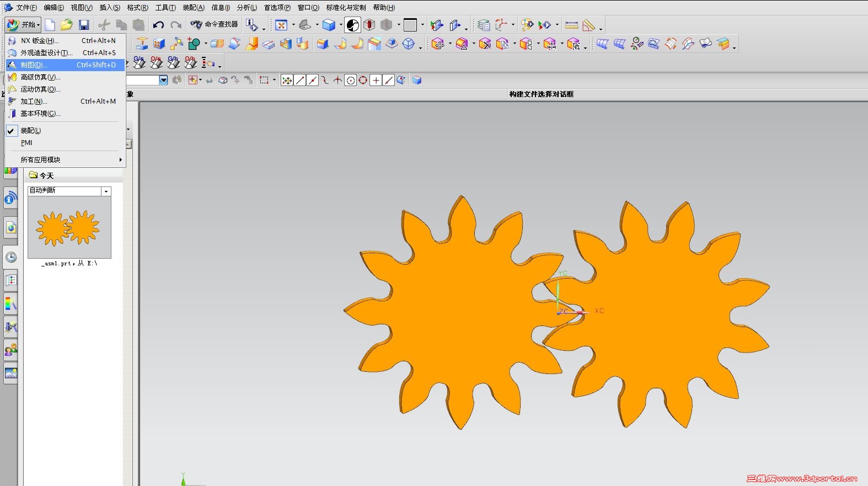Open the Command Finder (命令查找器)
Image resolution: width=868 pixels, height=486 pixels.
point(214,24)
